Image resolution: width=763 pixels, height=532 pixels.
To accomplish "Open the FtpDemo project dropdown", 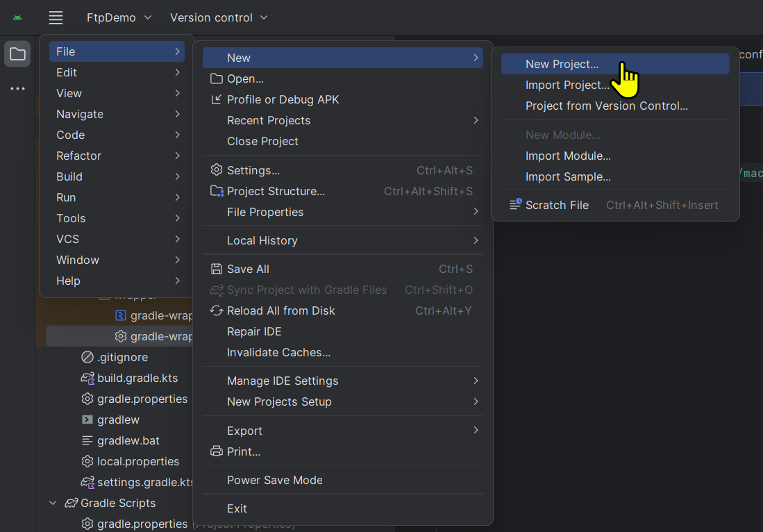I will tap(119, 17).
